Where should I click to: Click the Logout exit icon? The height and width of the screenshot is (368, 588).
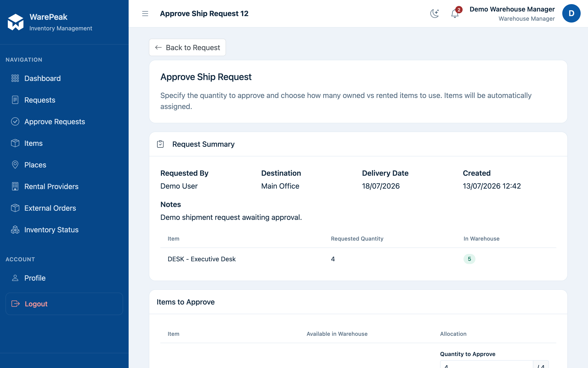[x=16, y=304]
